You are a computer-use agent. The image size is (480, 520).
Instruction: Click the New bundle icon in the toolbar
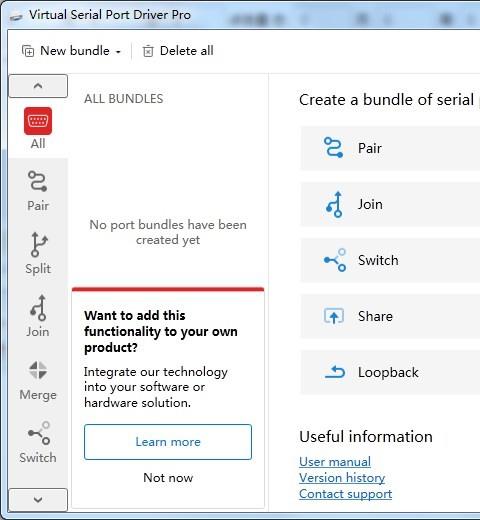tap(28, 51)
